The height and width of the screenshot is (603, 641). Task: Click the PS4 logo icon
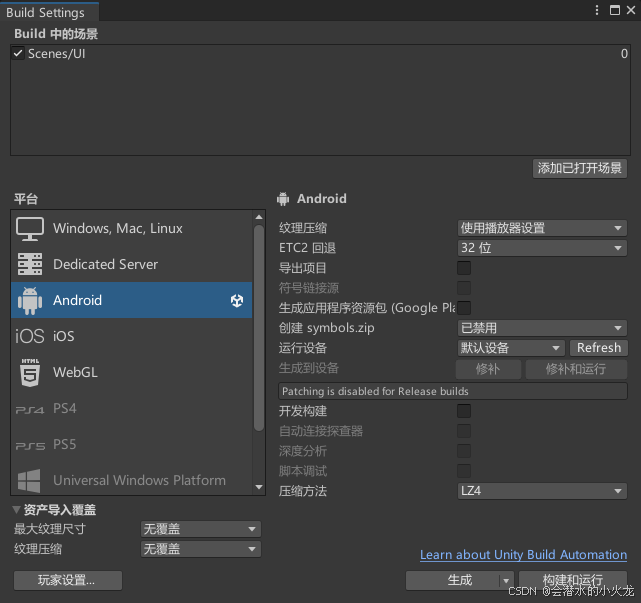point(30,410)
